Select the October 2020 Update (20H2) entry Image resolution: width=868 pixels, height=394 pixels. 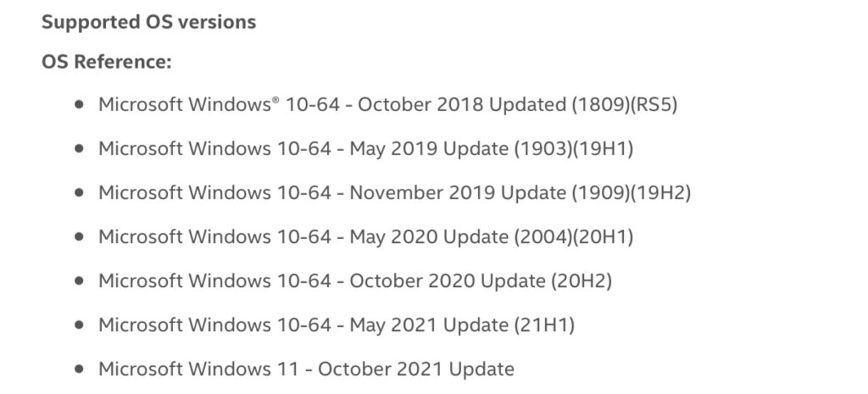tap(355, 281)
